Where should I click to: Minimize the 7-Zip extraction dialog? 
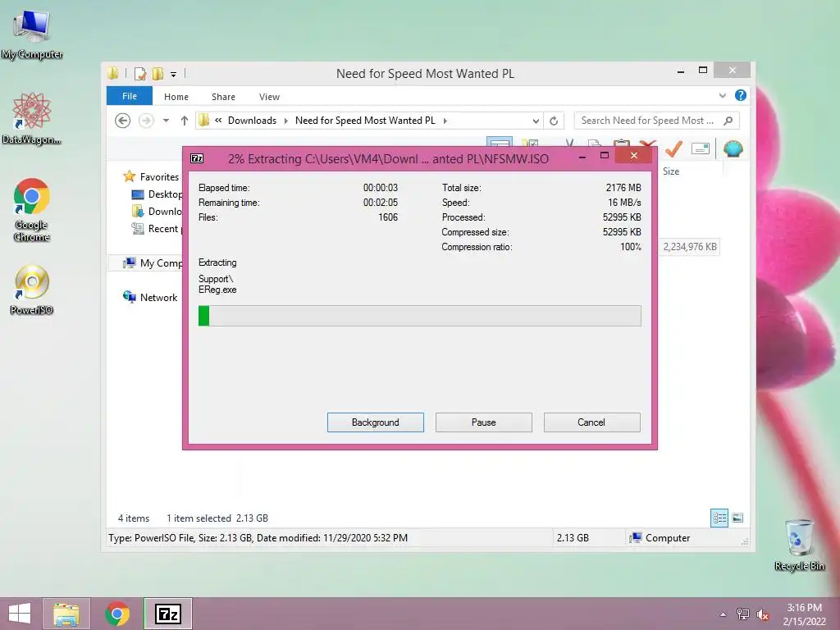[x=582, y=157]
